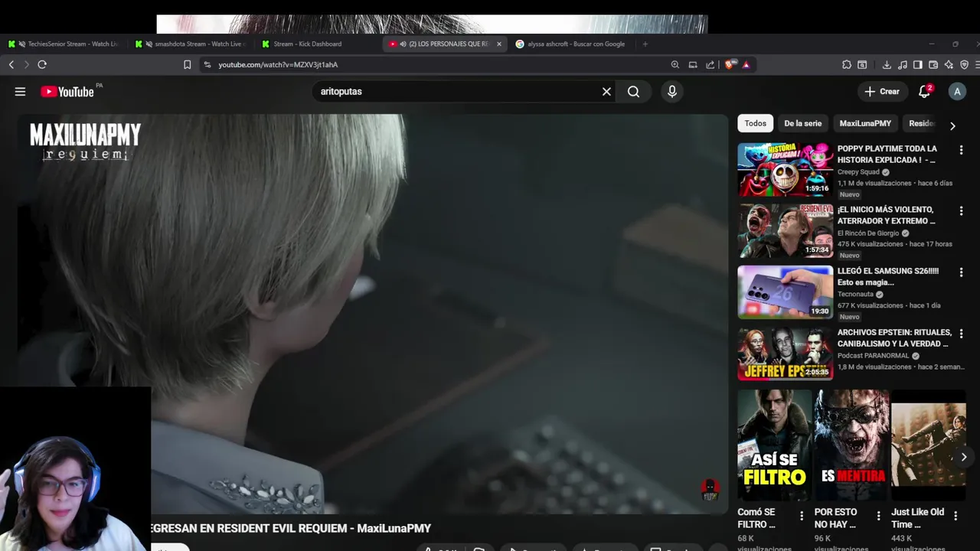This screenshot has width=980, height=551.
Task: Clear the search box with the X
Action: [606, 92]
